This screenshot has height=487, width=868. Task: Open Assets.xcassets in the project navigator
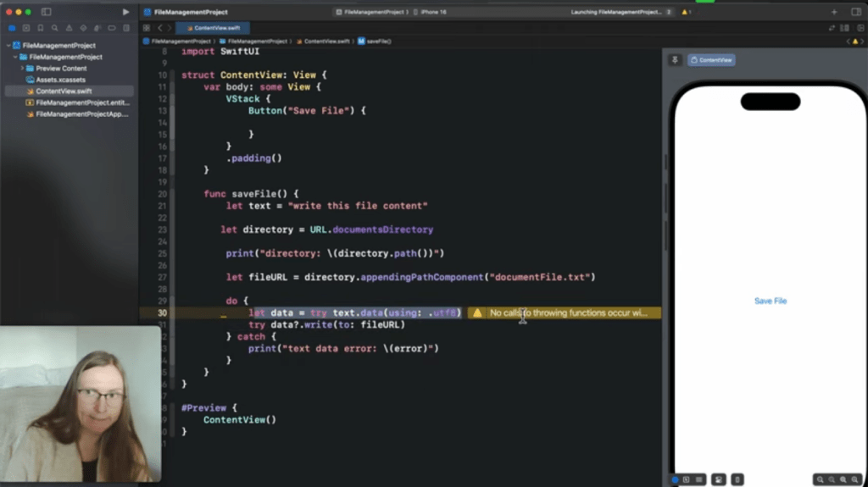[x=60, y=80]
